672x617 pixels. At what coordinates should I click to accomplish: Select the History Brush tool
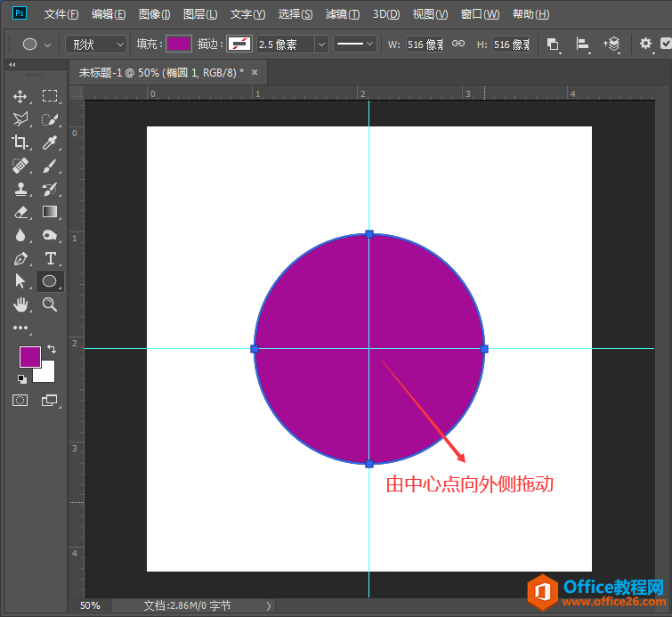coord(50,189)
